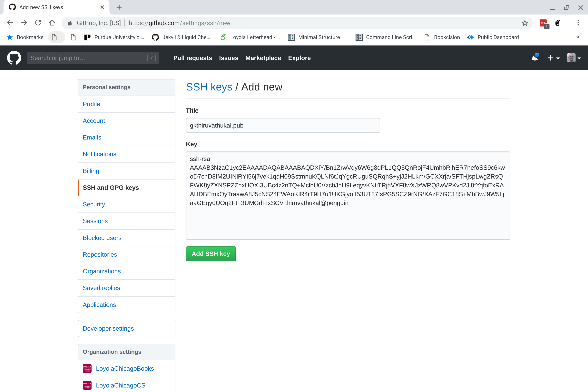
Task: Open Pull requests menu item
Action: pyautogui.click(x=192, y=58)
